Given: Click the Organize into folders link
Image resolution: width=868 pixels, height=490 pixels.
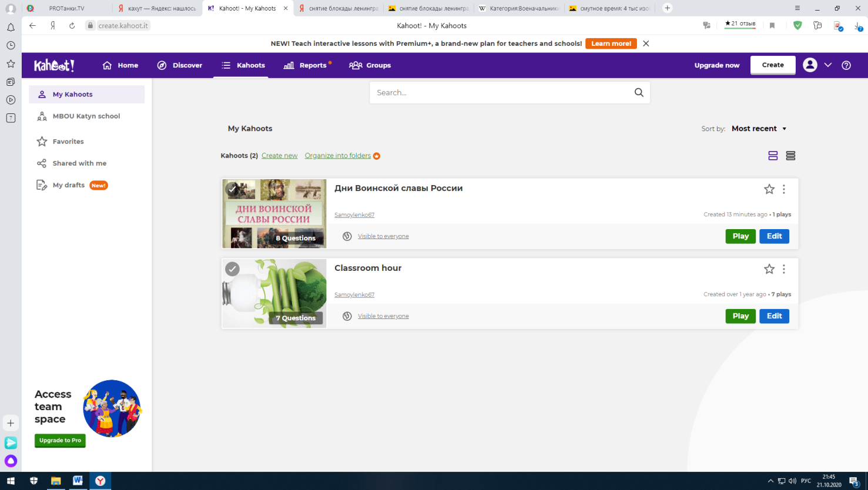Looking at the screenshot, I should coord(337,156).
